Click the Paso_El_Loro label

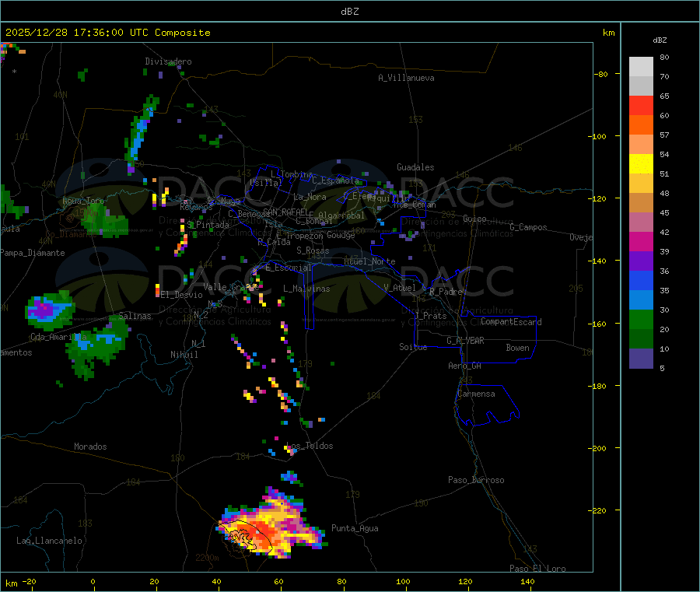(x=537, y=569)
